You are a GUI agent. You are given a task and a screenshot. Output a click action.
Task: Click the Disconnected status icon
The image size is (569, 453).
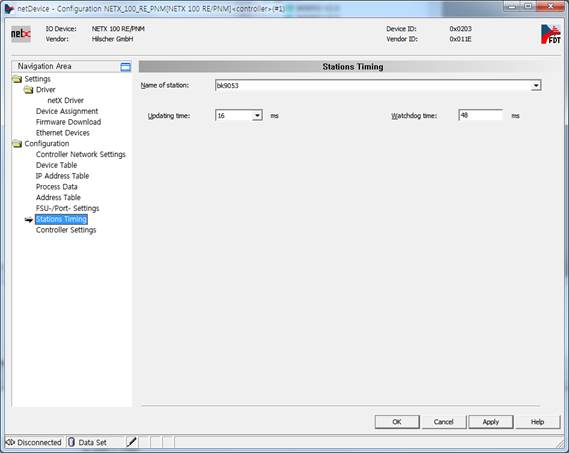10,442
